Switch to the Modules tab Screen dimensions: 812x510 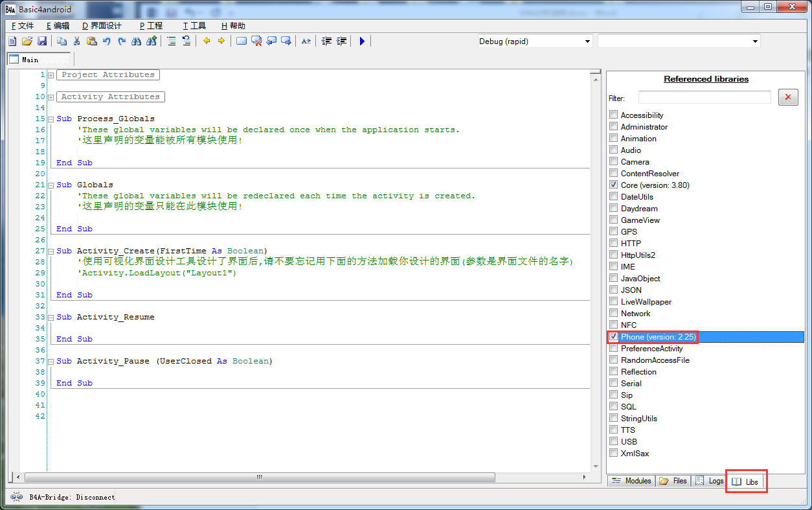pos(631,481)
